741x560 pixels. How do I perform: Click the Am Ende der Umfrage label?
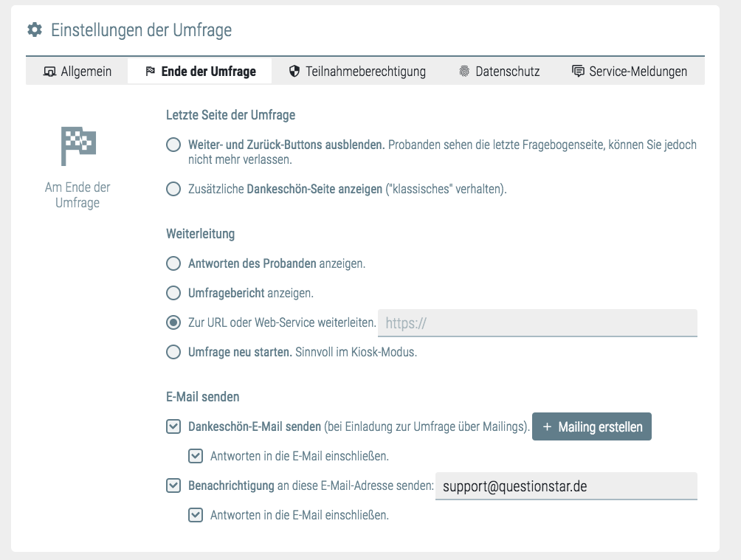(77, 195)
